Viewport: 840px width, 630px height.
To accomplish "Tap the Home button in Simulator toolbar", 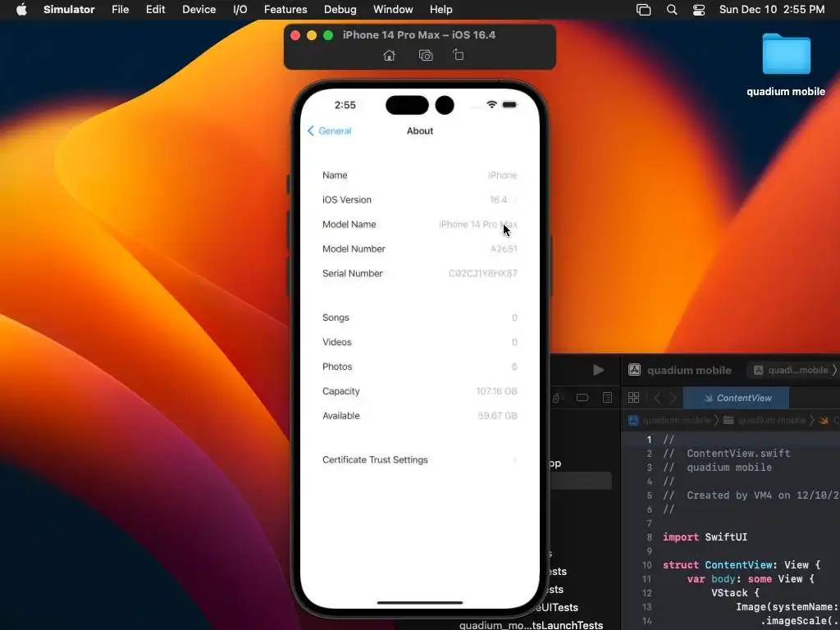I will coord(390,55).
